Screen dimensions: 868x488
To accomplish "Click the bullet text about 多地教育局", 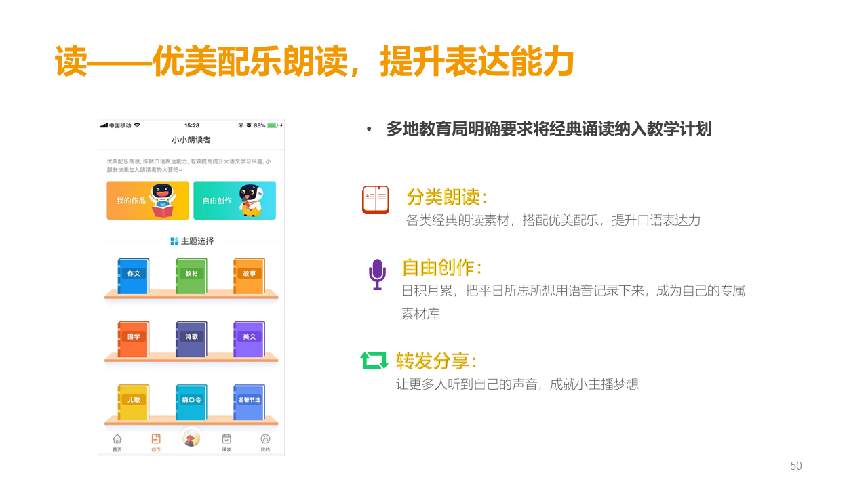I will 549,129.
